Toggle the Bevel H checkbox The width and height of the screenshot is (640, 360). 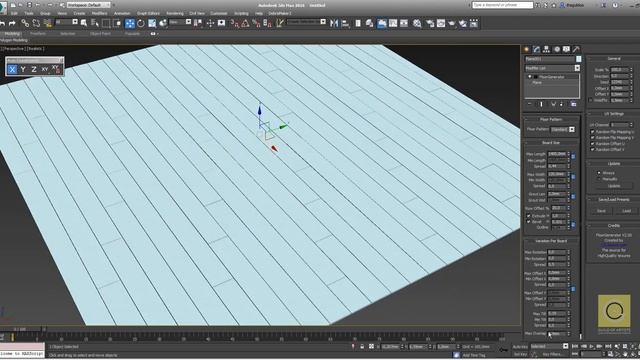[529, 222]
